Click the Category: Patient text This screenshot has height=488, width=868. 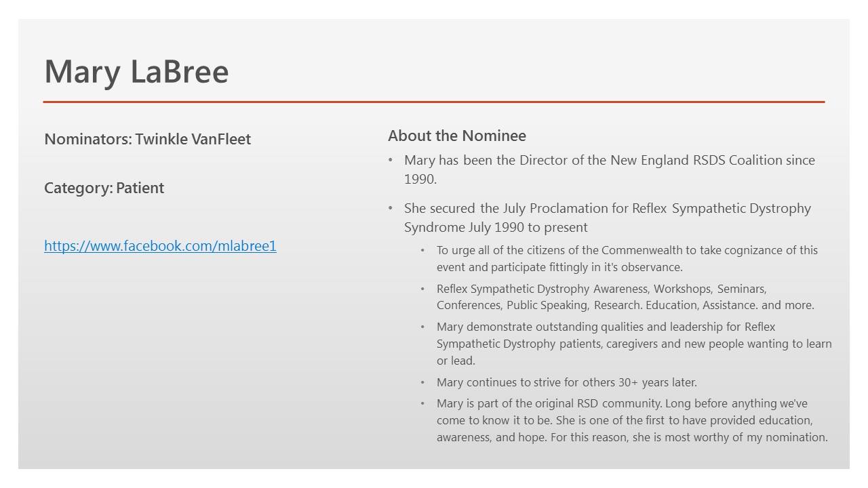pos(104,188)
